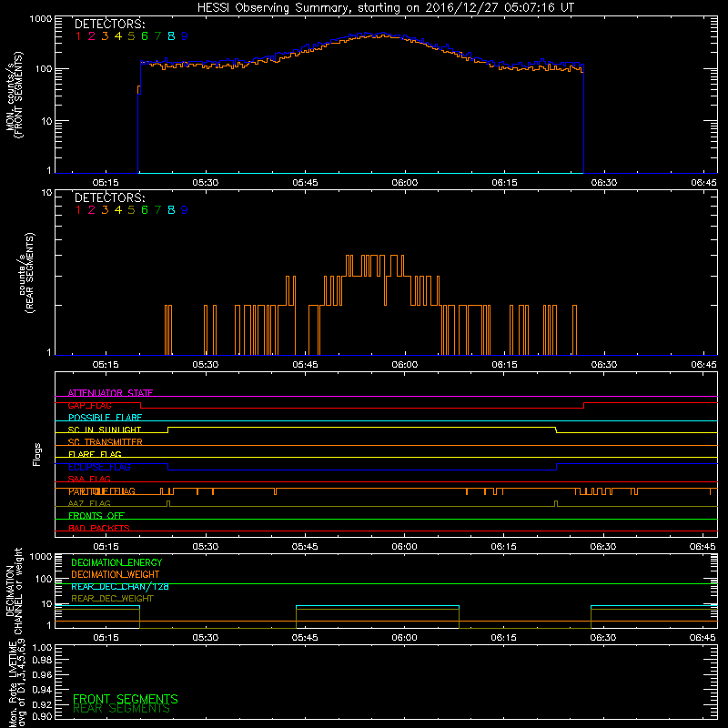The image size is (728, 728).
Task: Click the REAR SEGMENTS livetime label
Action: 121,709
